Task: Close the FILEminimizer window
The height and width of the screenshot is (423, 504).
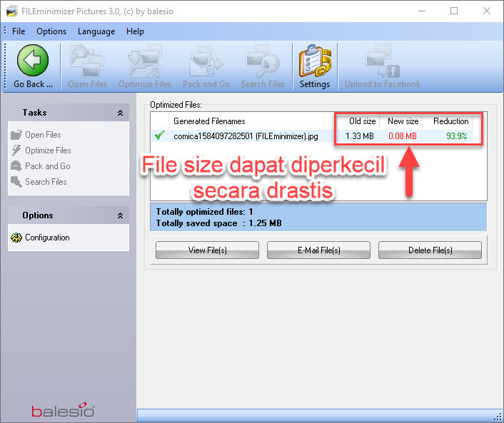Action: click(x=487, y=11)
